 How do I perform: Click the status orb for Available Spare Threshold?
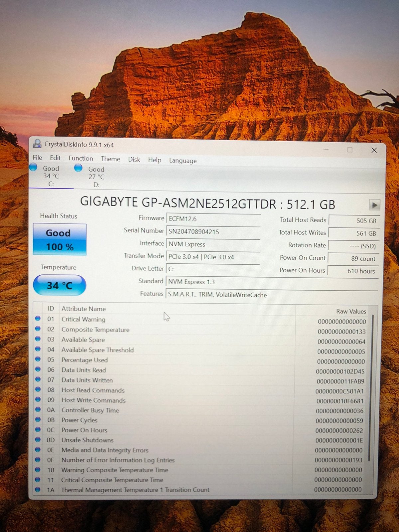(38, 349)
